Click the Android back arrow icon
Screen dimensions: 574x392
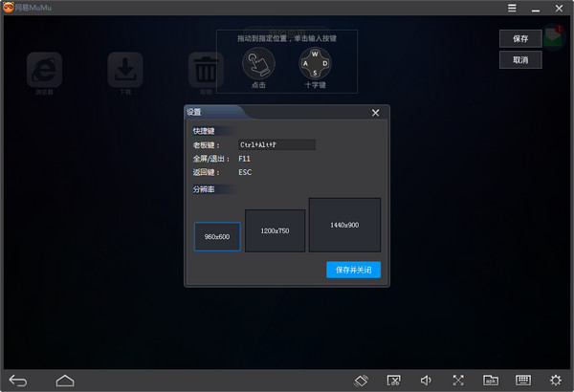tap(18, 381)
